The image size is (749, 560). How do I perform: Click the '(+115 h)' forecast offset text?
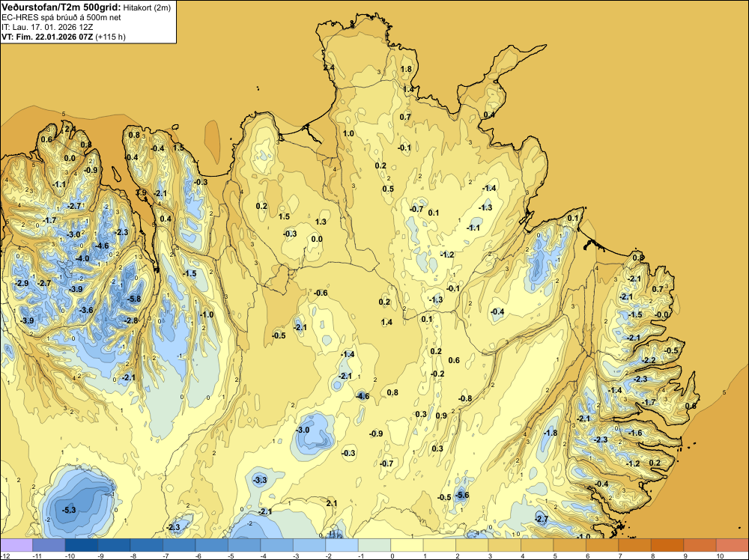[x=110, y=37]
